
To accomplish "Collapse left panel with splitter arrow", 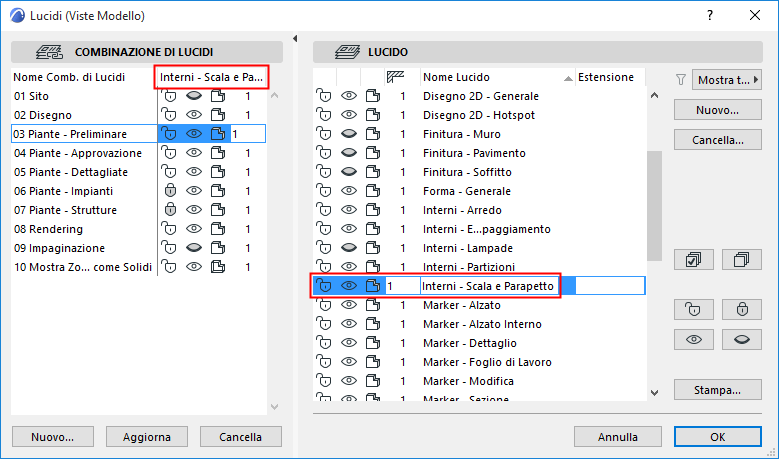I will (x=295, y=39).
